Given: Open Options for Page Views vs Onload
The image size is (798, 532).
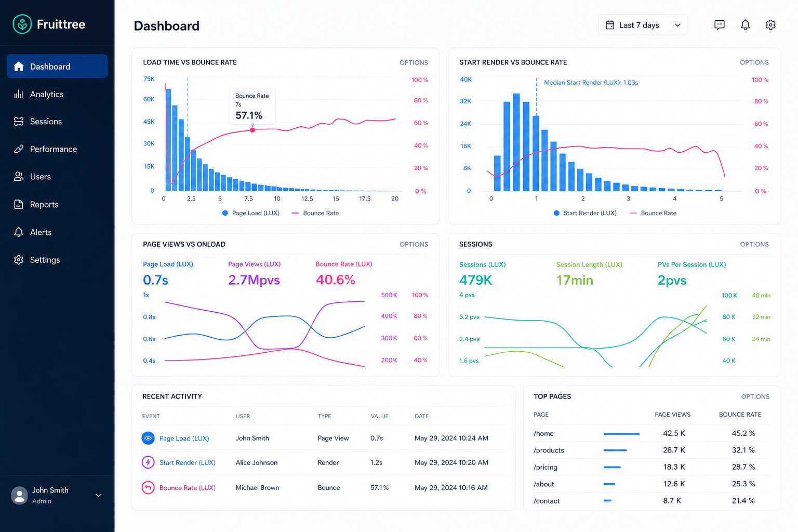Looking at the screenshot, I should pyautogui.click(x=414, y=244).
